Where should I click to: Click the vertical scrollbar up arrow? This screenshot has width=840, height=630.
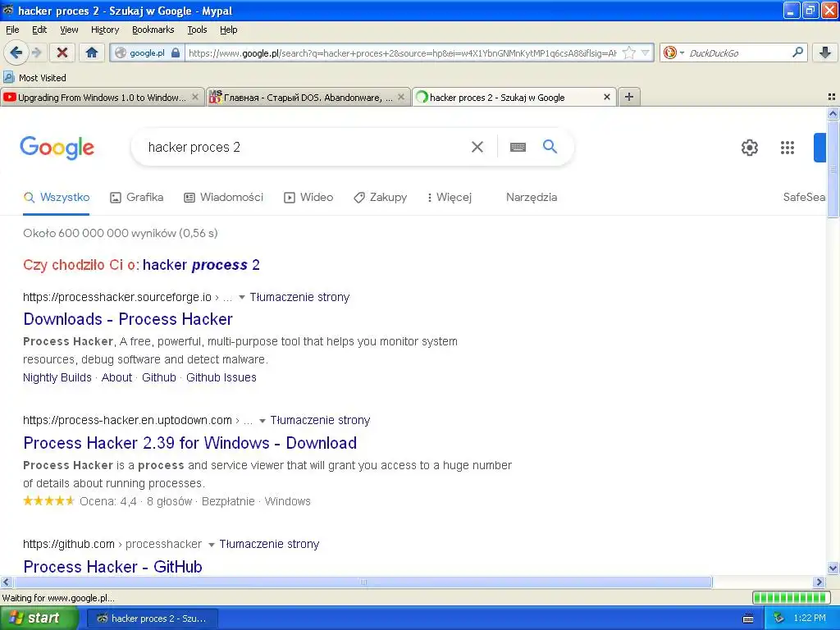pyautogui.click(x=833, y=113)
